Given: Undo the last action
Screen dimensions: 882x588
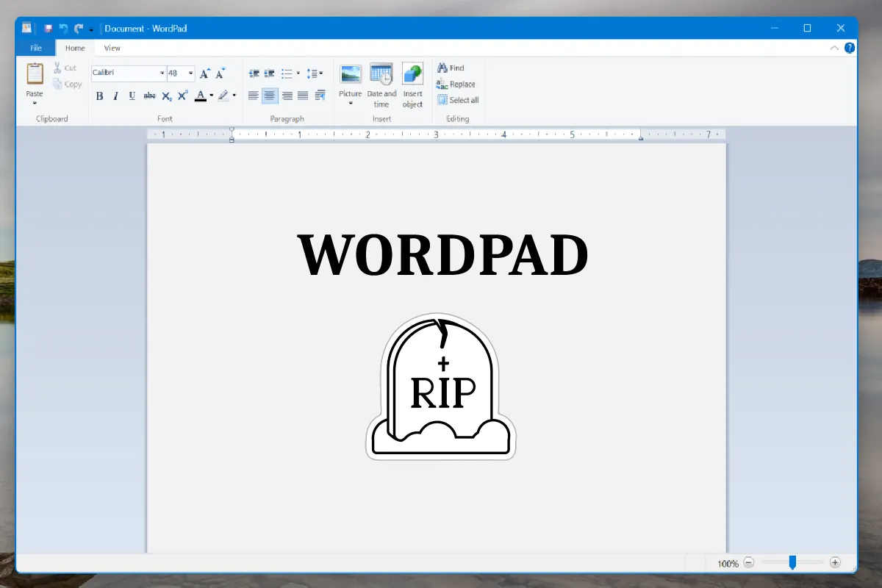Looking at the screenshot, I should (63, 29).
